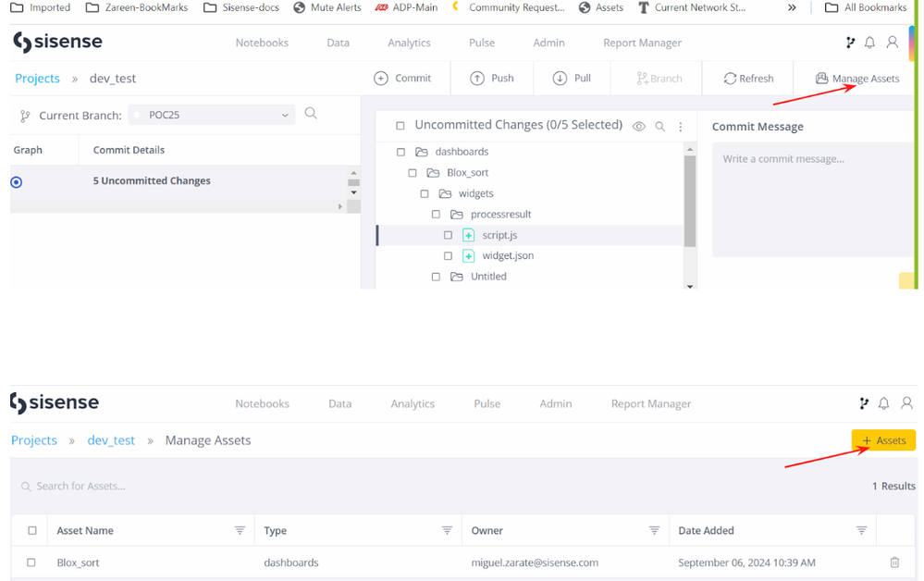Click the eye icon beside Uncommitted Changes
This screenshot has width=924, height=581.
[x=638, y=127]
